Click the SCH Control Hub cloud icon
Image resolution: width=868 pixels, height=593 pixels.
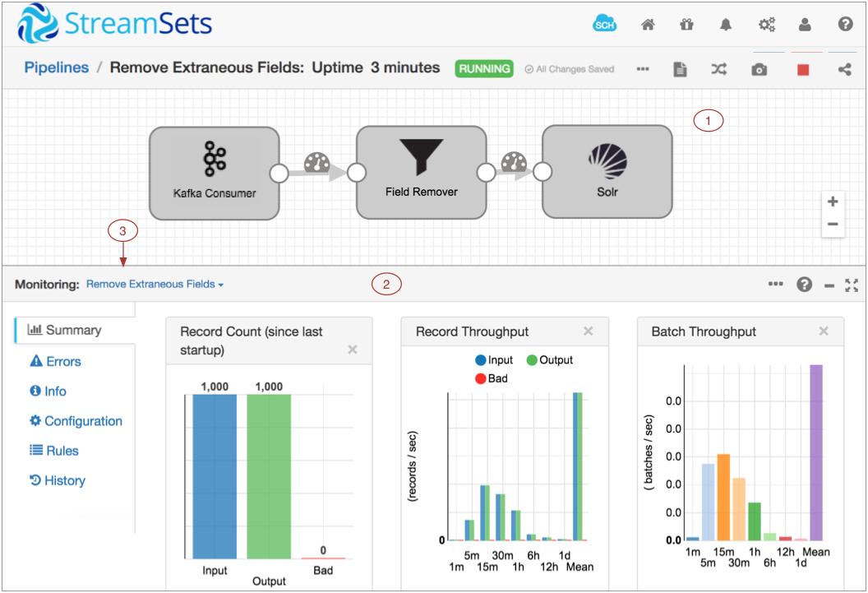[605, 25]
